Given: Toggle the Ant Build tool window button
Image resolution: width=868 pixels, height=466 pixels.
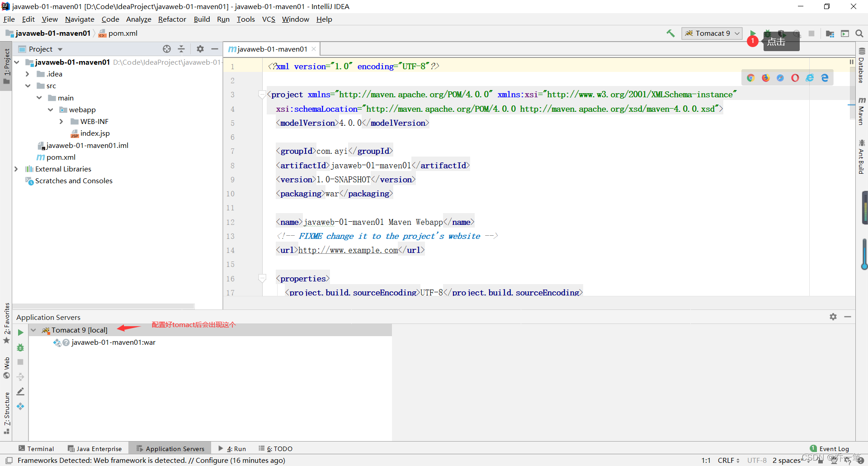Looking at the screenshot, I should (862, 157).
